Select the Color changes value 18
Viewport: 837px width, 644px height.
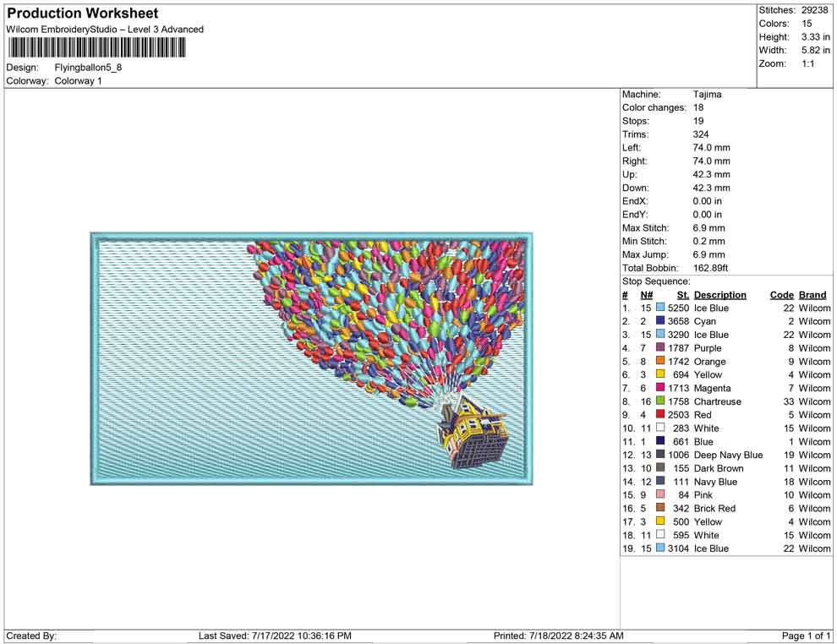tap(698, 107)
